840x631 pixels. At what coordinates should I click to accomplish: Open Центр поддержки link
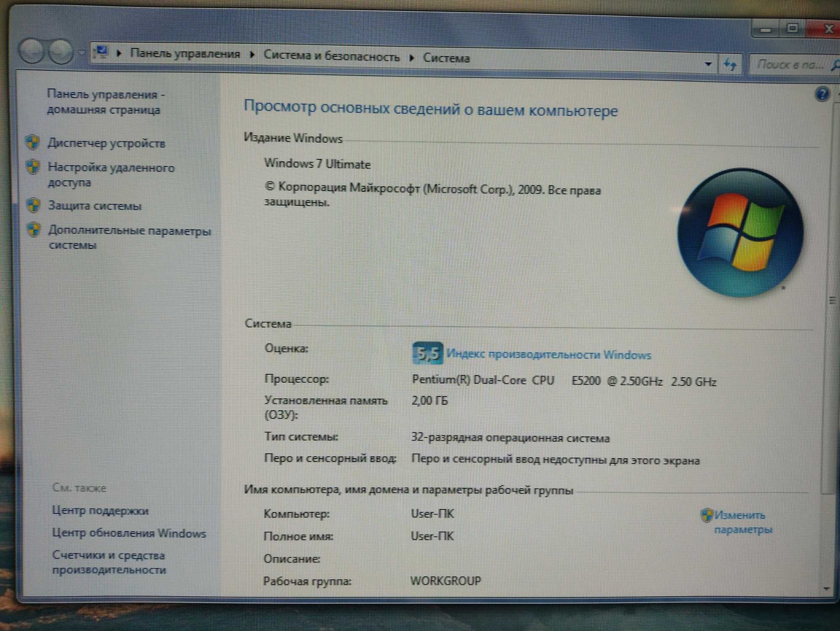100,511
